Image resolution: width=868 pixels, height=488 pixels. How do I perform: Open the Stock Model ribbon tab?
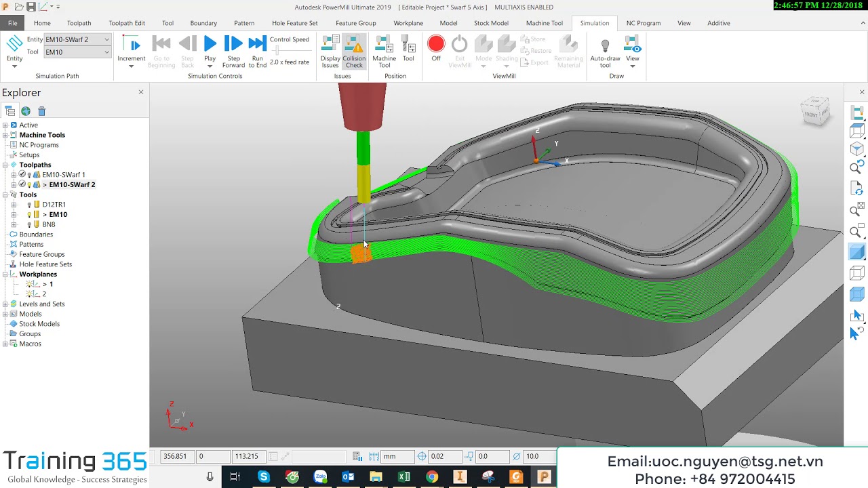pyautogui.click(x=491, y=23)
